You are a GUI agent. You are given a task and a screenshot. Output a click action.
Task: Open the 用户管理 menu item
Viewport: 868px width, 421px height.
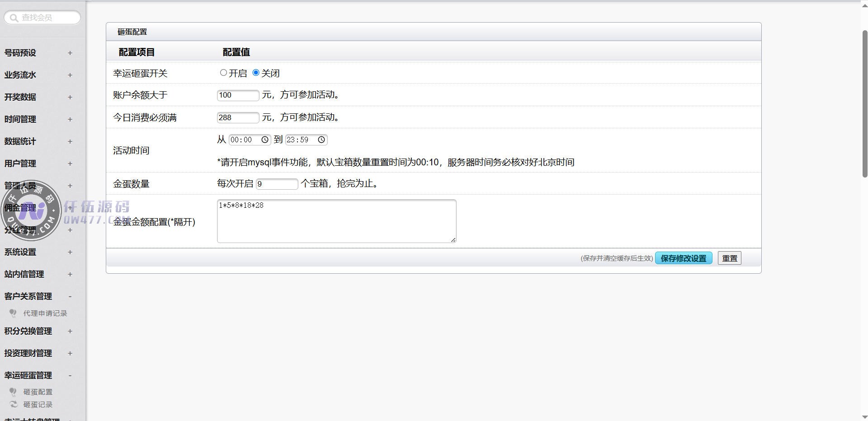(20, 164)
